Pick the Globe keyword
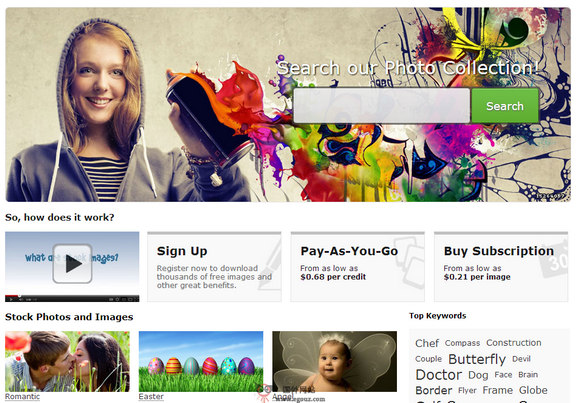Viewport: 580px width, 403px height. [533, 390]
